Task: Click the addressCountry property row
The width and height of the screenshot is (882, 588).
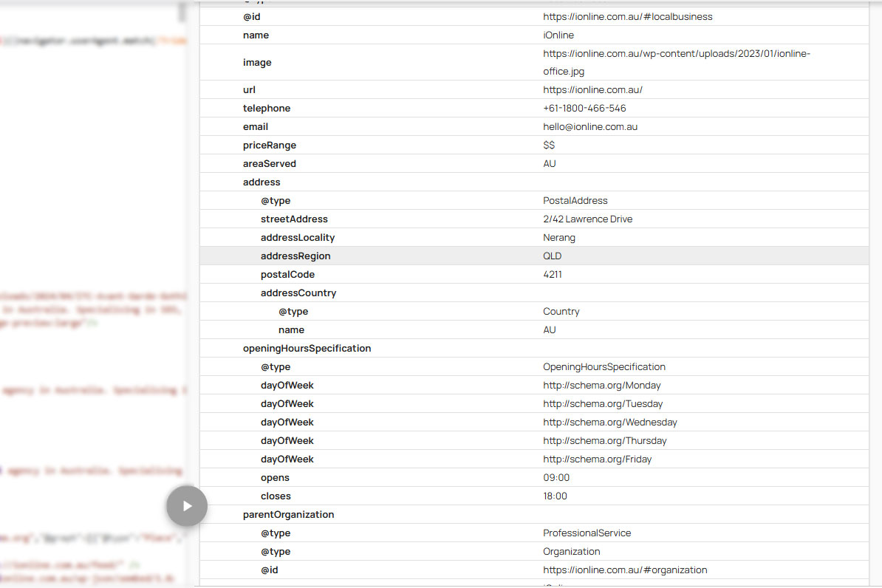Action: 534,293
